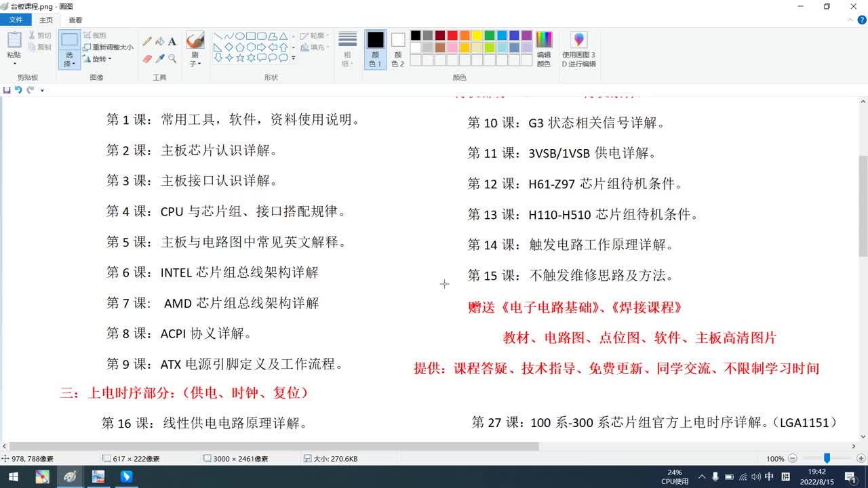Open Customize Quick Access Toolbar arrow
This screenshot has width=868, height=488.
42,89
